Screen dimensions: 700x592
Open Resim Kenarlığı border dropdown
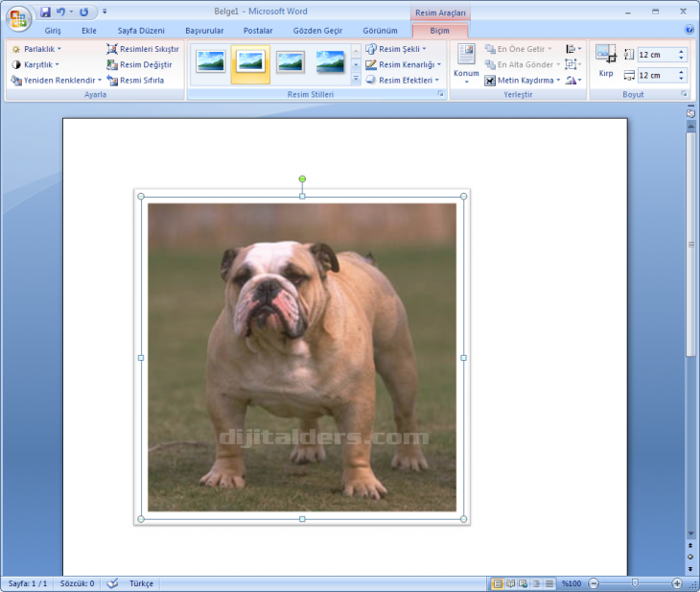pyautogui.click(x=403, y=64)
